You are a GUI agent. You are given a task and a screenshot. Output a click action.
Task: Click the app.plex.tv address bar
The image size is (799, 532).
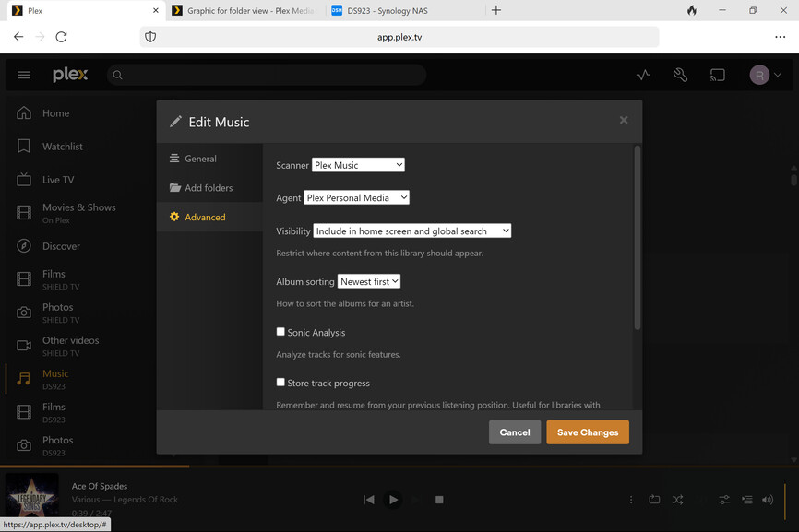399,37
